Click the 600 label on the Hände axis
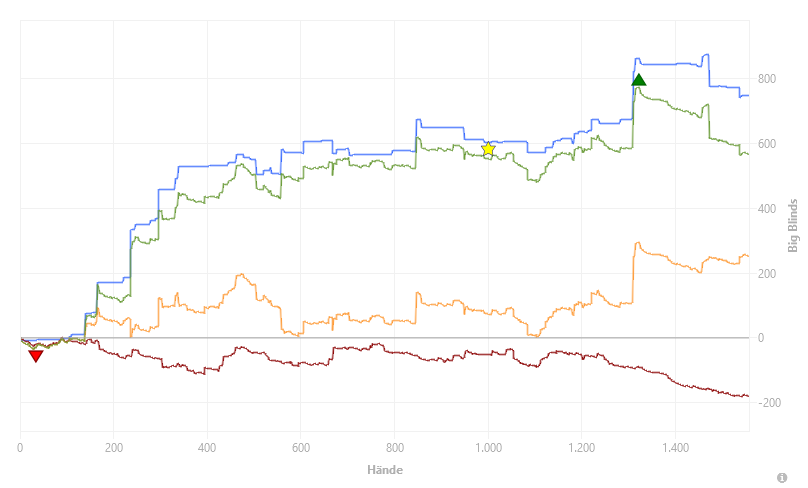The image size is (808, 488). pyautogui.click(x=301, y=447)
